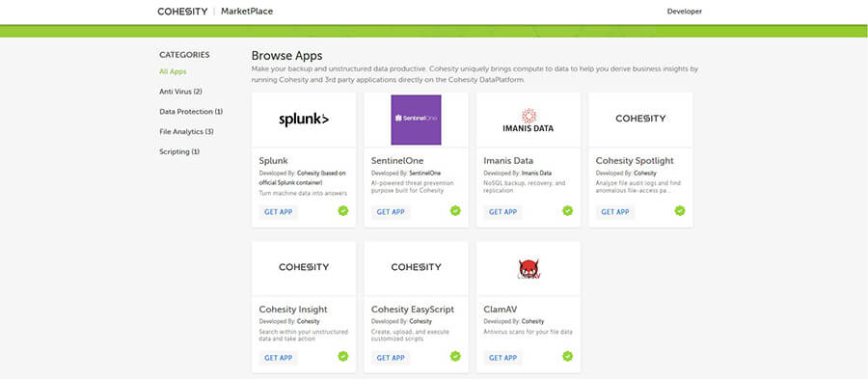
Task: Click GET APP for Imanis Data
Action: 502,212
